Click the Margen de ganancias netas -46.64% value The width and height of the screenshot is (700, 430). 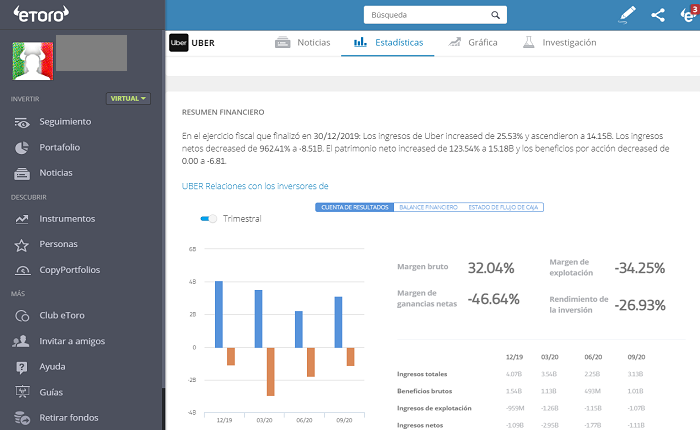coord(493,299)
